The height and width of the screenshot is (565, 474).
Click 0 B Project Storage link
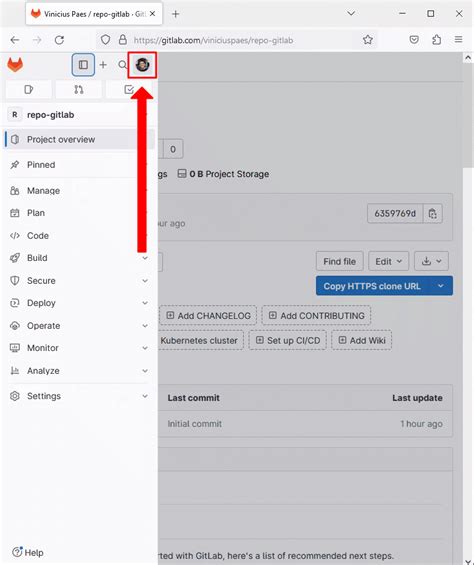(223, 174)
